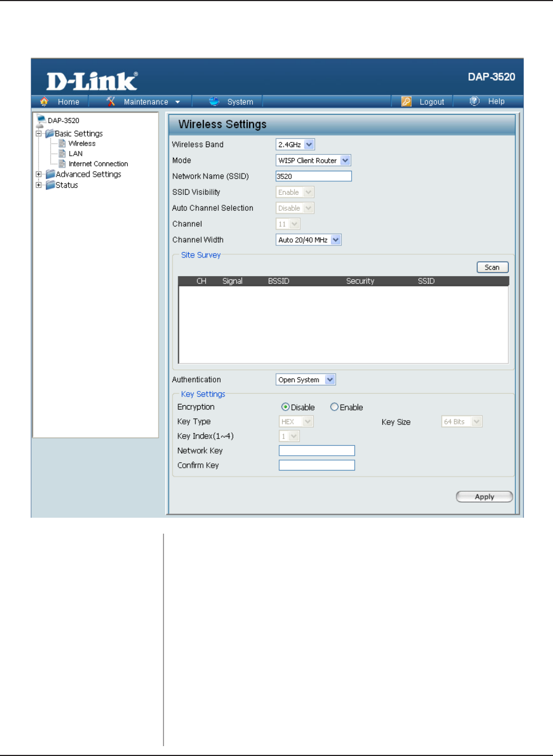Open the Key Type HEX dropdown
Image resolution: width=553 pixels, height=756 pixels.
[x=296, y=422]
